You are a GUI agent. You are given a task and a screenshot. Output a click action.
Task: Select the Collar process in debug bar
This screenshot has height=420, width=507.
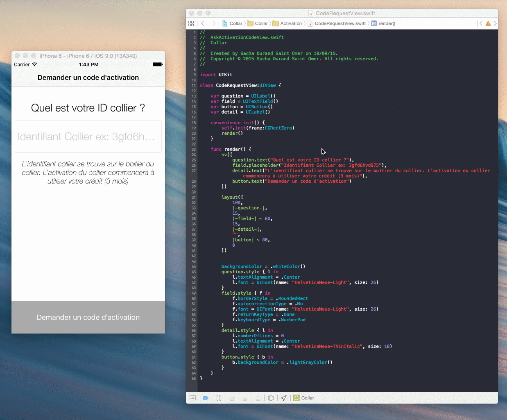click(x=304, y=398)
